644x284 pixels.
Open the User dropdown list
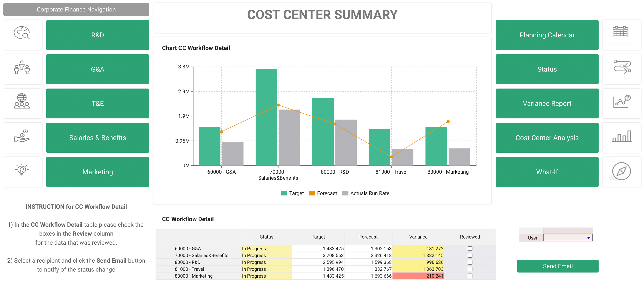pos(589,238)
